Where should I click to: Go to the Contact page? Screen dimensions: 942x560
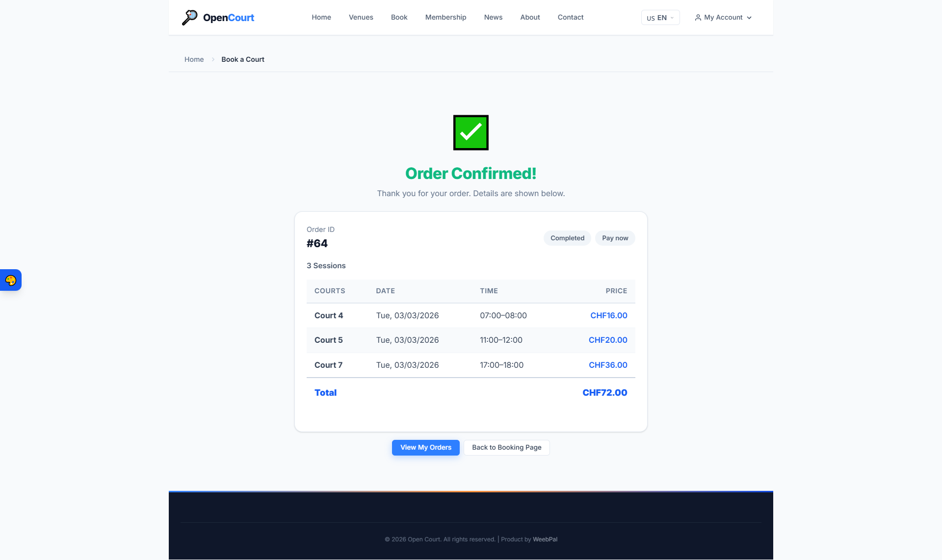click(x=570, y=17)
